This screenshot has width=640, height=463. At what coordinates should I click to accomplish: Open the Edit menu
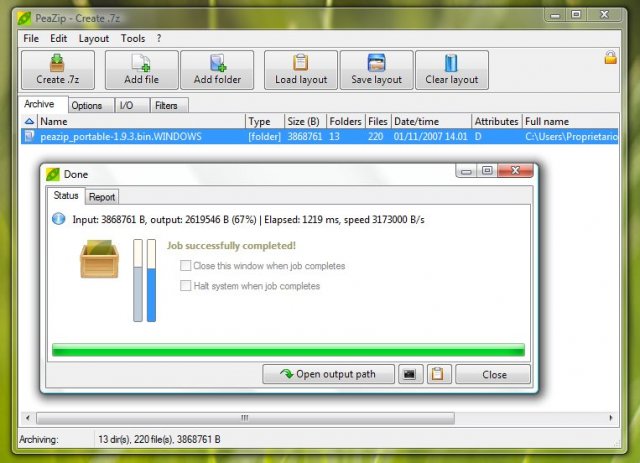(58, 38)
